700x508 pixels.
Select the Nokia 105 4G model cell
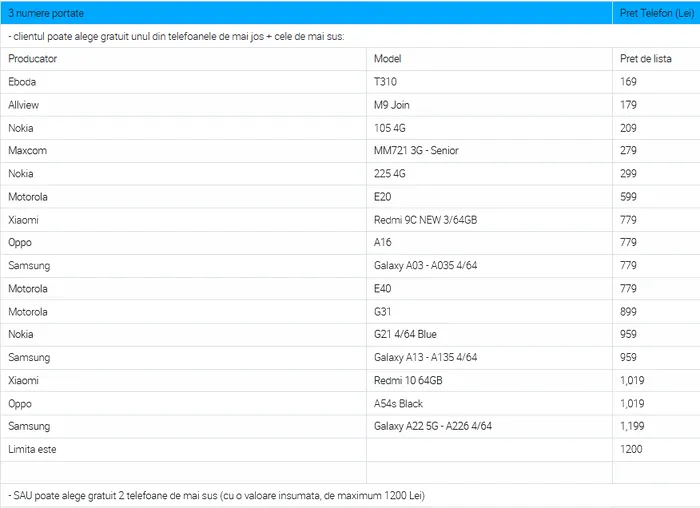pos(489,128)
